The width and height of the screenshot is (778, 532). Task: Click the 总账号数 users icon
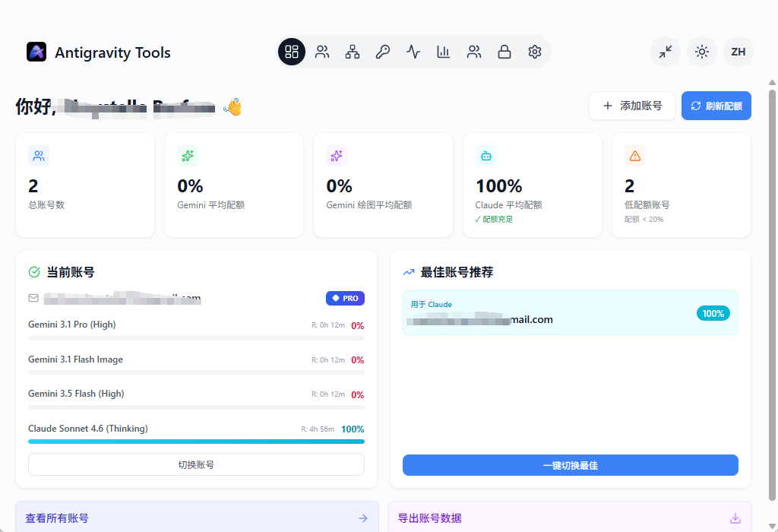click(x=39, y=156)
